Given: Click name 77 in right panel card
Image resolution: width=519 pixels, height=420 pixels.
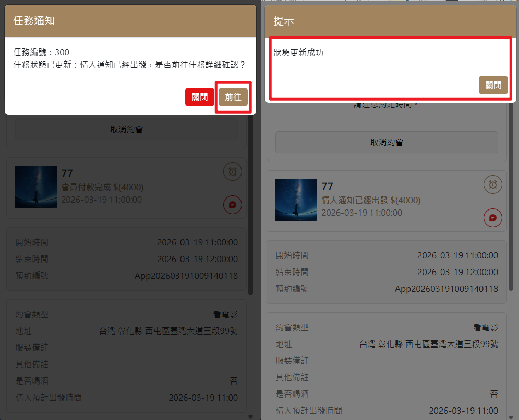Looking at the screenshot, I should [x=327, y=187].
